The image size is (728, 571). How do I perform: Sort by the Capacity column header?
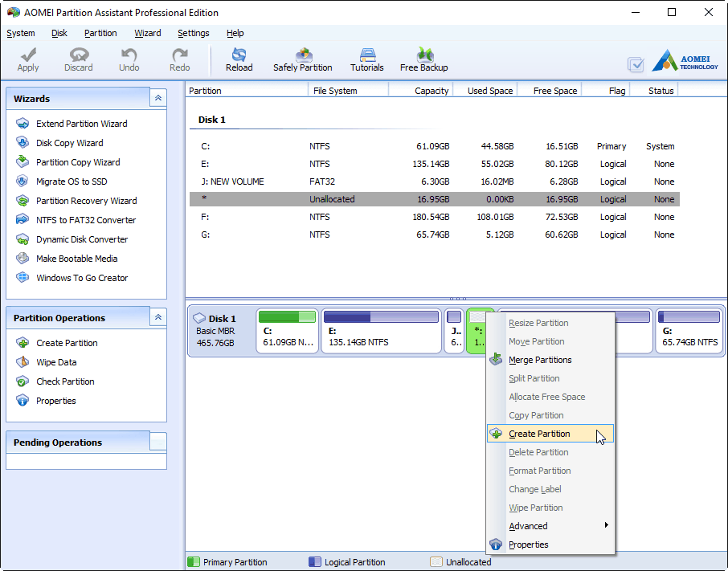pos(420,91)
